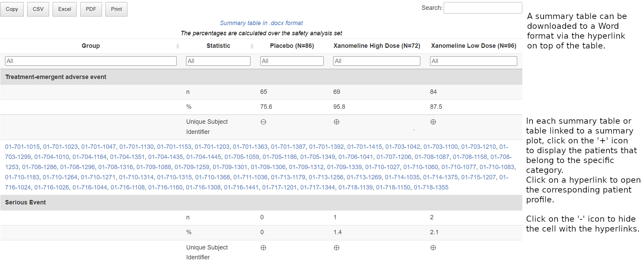Open patient profile 01-718-1355
644x261 pixels.
[431, 187]
